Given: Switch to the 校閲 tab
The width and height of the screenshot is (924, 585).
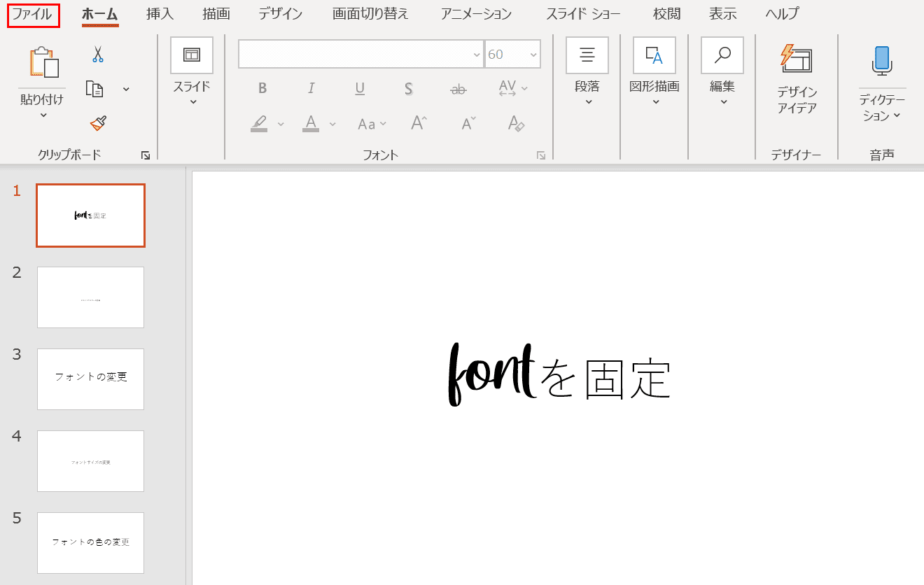Looking at the screenshot, I should [666, 14].
